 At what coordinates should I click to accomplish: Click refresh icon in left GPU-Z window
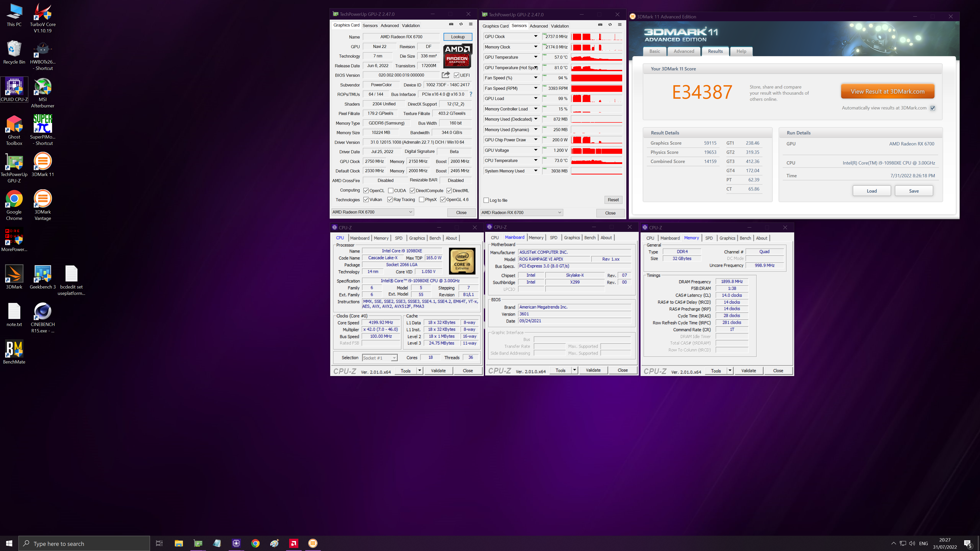pyautogui.click(x=461, y=24)
